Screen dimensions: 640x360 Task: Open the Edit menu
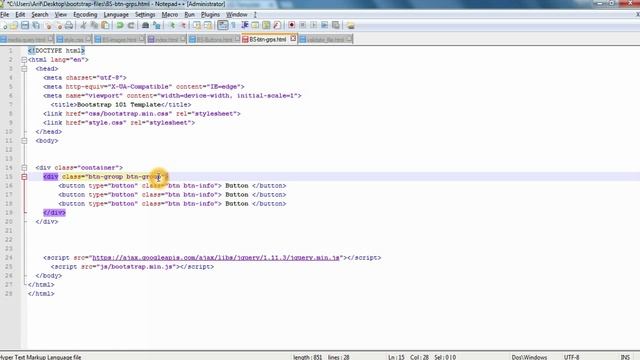(x=20, y=14)
